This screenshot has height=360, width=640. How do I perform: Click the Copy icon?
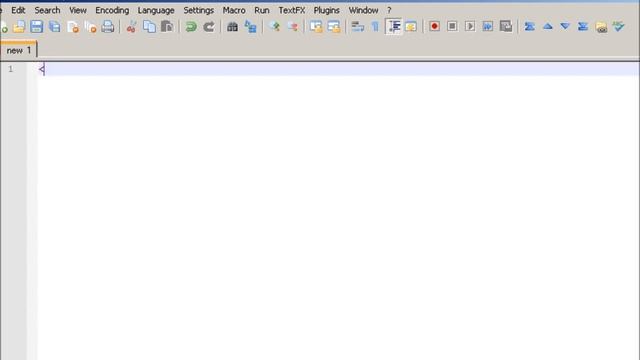[149, 27]
